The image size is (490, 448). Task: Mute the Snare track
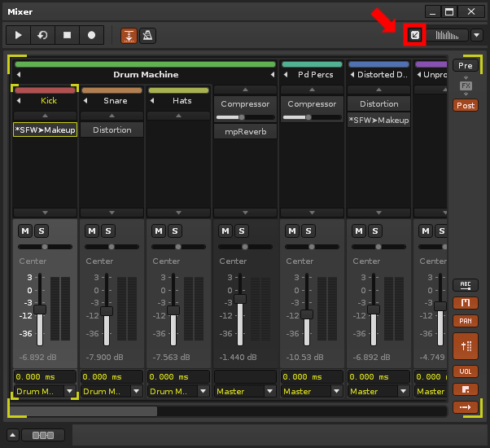point(92,231)
